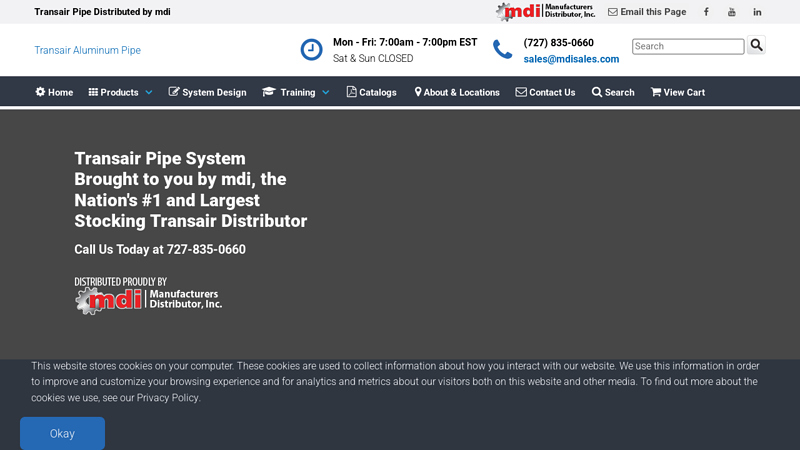Expand the Training dropdown menu
This screenshot has width=800, height=450.
tap(296, 92)
